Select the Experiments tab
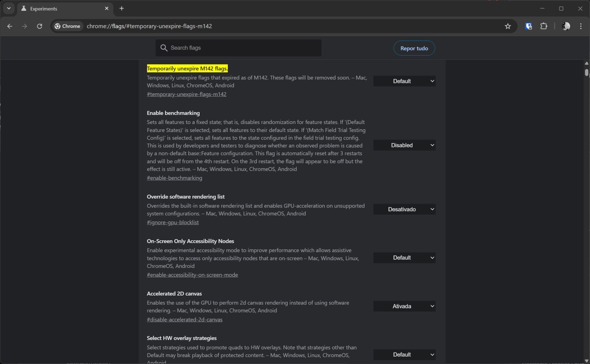 click(x=58, y=9)
